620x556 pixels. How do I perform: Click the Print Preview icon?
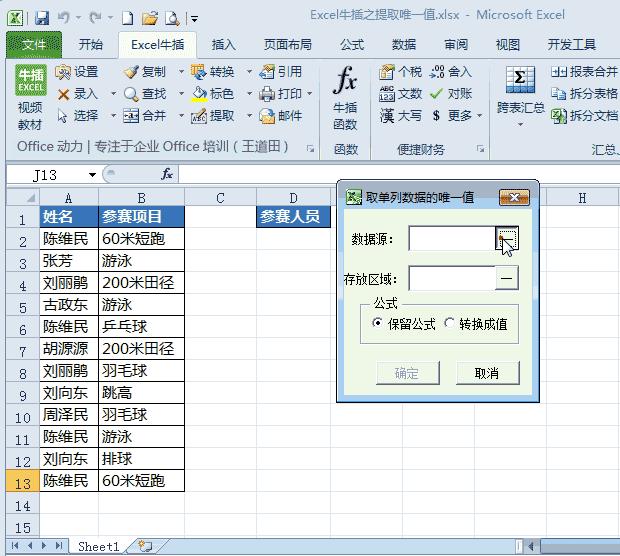click(172, 18)
